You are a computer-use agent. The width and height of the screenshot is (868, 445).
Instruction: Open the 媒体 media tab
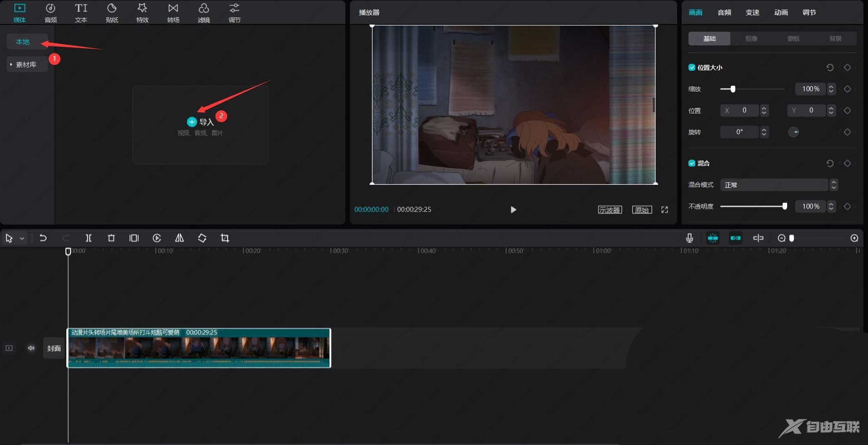click(x=20, y=13)
